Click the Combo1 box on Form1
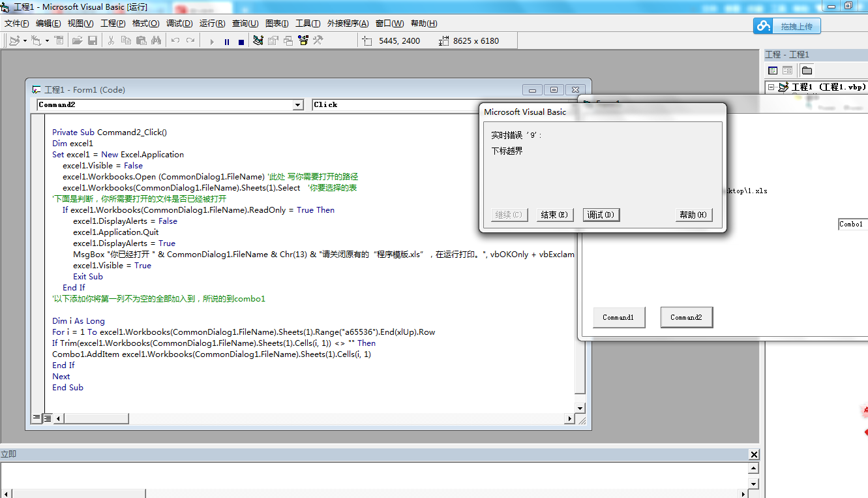The width and height of the screenshot is (868, 498). tap(852, 225)
